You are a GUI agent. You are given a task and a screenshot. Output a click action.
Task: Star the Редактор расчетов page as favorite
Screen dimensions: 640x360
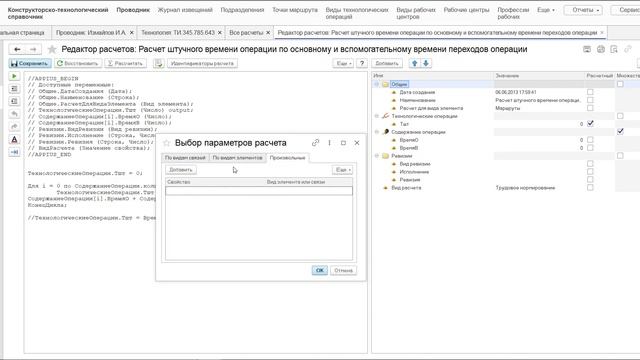[x=52, y=49]
